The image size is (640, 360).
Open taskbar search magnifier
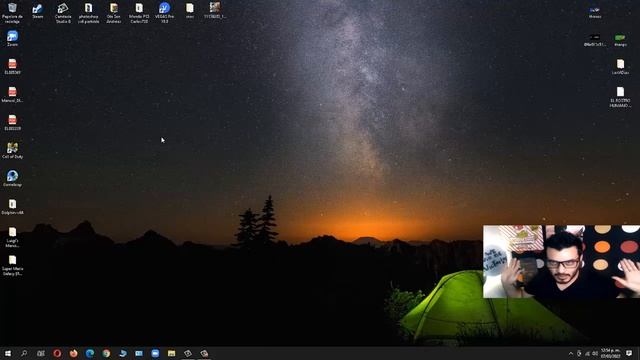point(24,353)
